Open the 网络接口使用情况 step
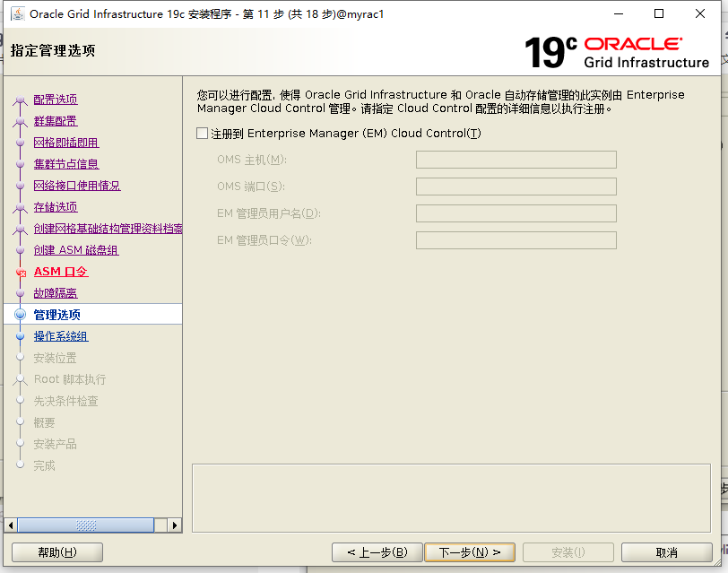Screen dimensions: 728x573 tap(77, 186)
